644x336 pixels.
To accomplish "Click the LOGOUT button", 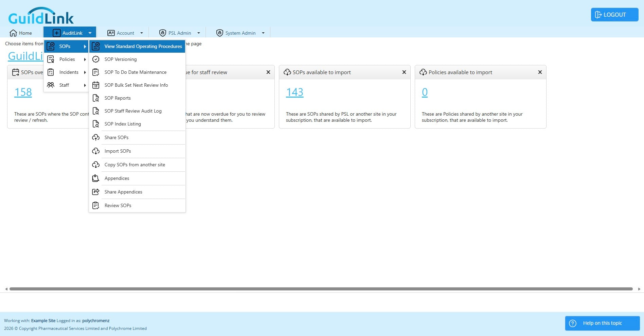I will coord(614,15).
